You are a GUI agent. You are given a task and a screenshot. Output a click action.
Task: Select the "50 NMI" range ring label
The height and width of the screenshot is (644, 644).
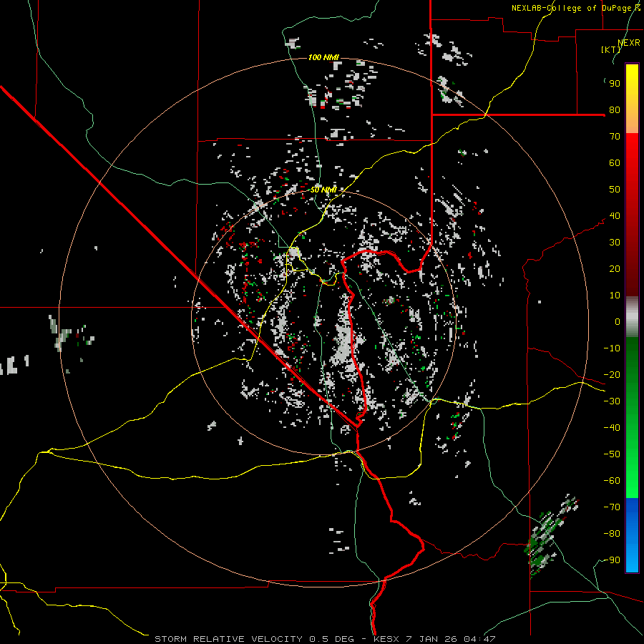(x=323, y=190)
